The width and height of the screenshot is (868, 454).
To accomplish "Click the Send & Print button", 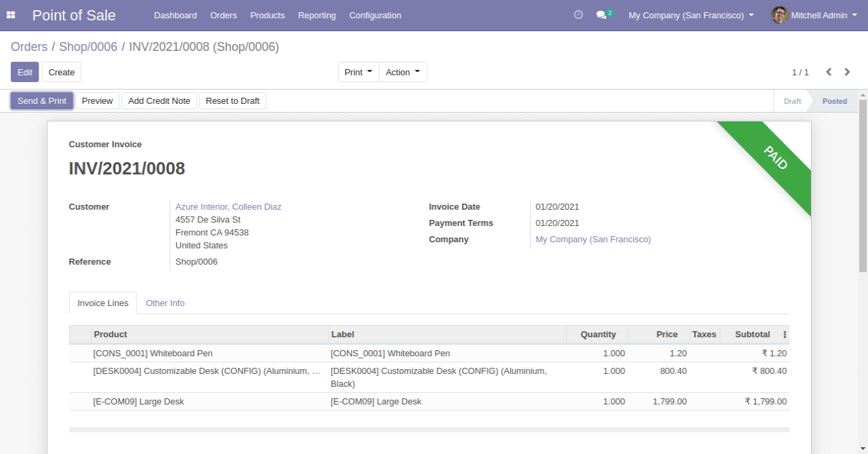I will [42, 100].
